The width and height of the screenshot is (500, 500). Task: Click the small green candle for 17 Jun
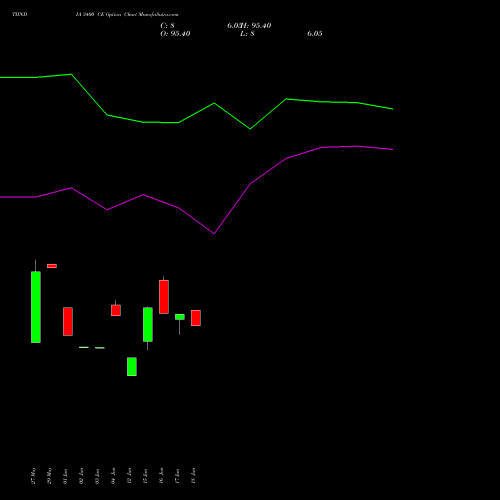coord(180,317)
